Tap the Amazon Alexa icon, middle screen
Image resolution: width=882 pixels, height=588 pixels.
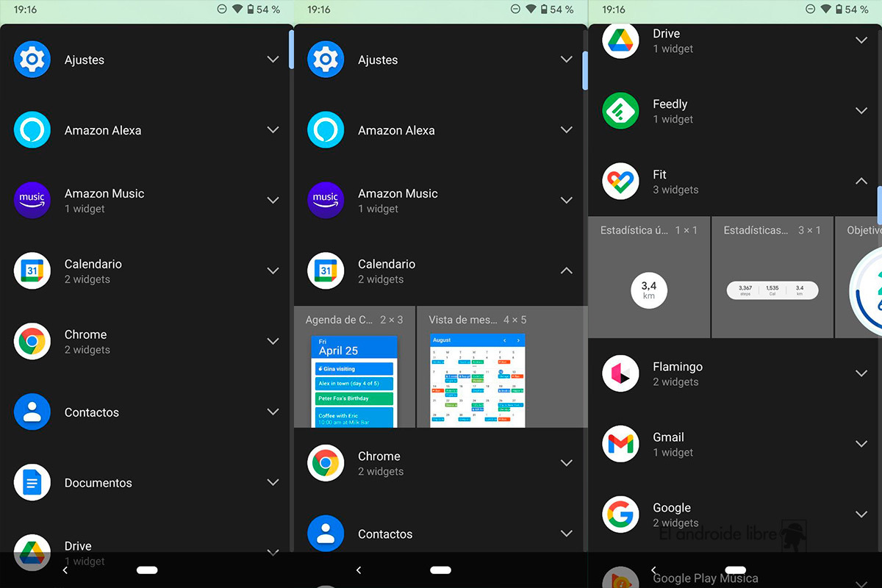point(326,130)
